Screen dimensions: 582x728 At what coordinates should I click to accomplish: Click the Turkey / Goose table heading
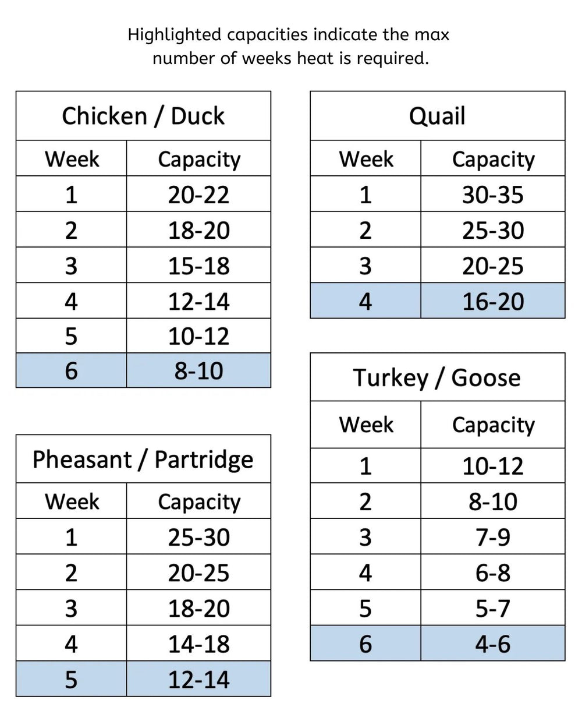[x=437, y=377]
